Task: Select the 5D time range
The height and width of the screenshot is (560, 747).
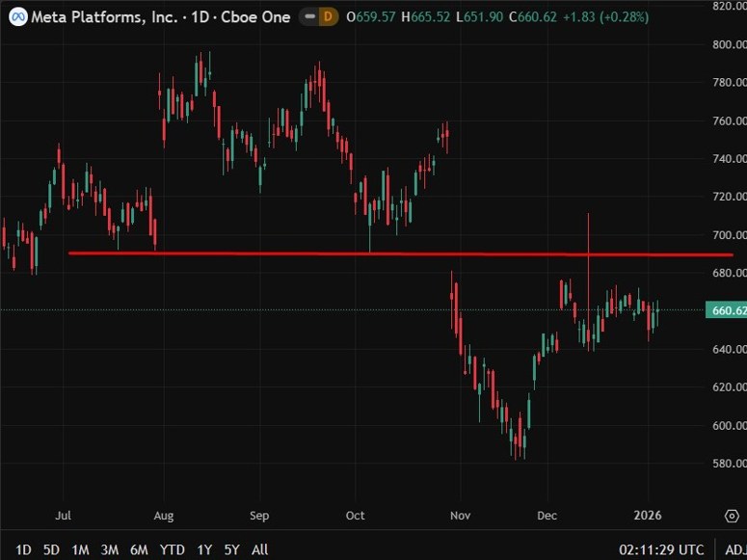Action: click(x=51, y=549)
